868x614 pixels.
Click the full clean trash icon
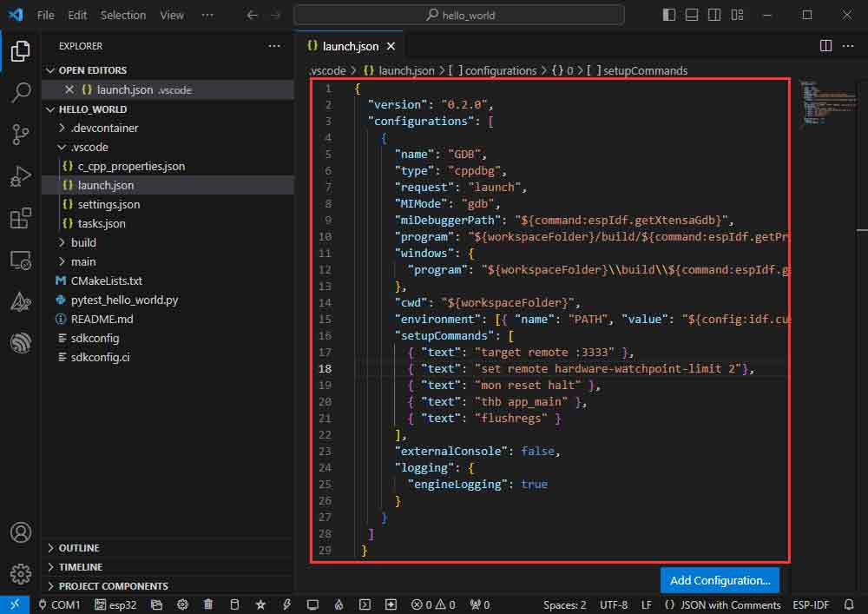click(x=208, y=604)
